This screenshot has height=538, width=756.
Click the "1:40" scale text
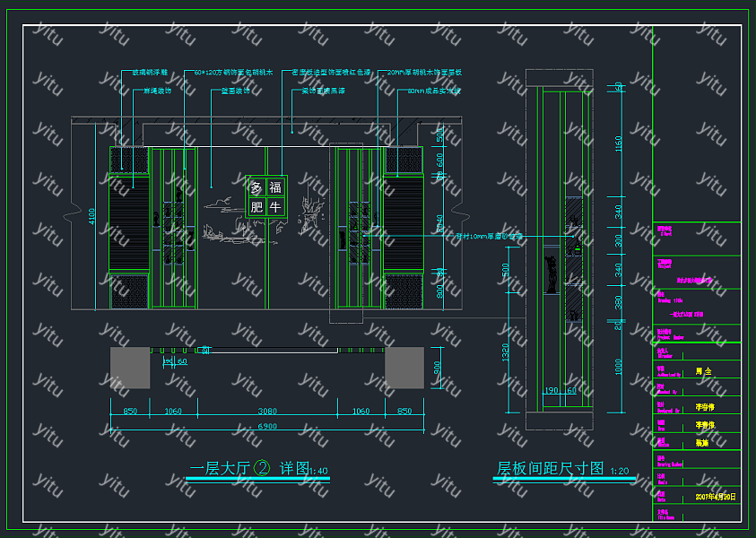pyautogui.click(x=318, y=471)
